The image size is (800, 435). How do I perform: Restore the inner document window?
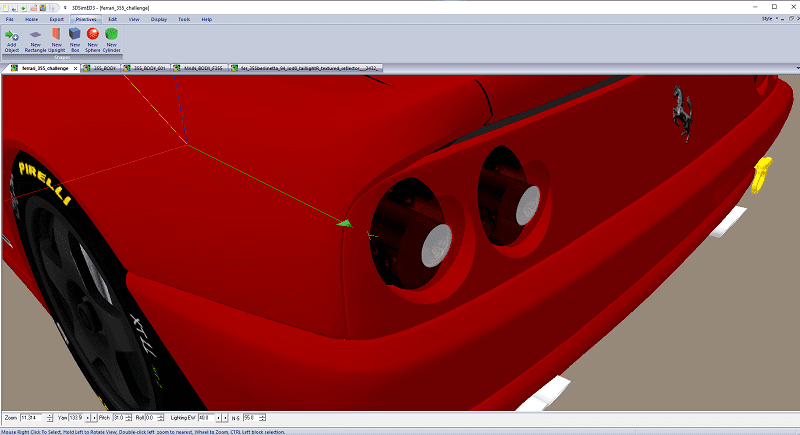coord(791,19)
